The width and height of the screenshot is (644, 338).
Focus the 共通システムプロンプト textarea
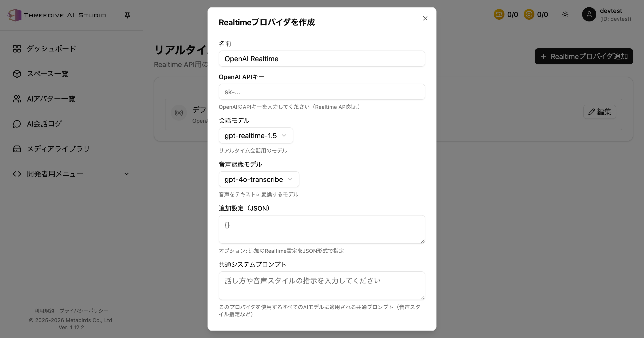click(322, 285)
